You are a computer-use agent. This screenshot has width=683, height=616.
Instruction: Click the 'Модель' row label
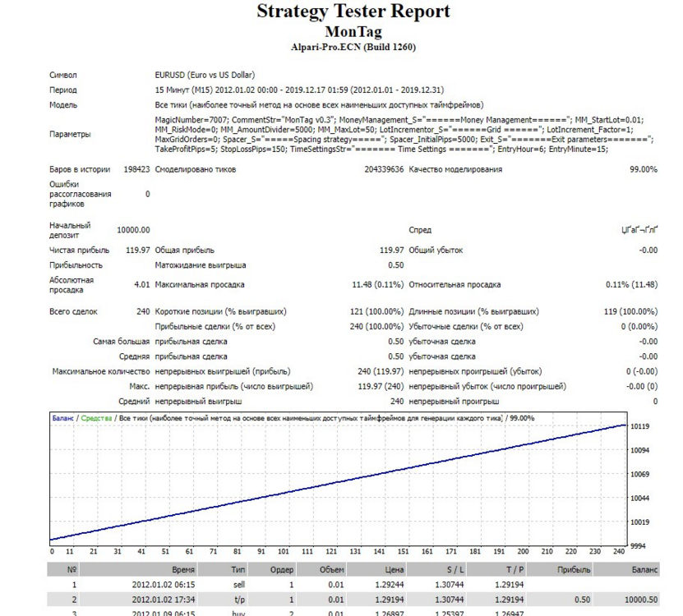63,105
